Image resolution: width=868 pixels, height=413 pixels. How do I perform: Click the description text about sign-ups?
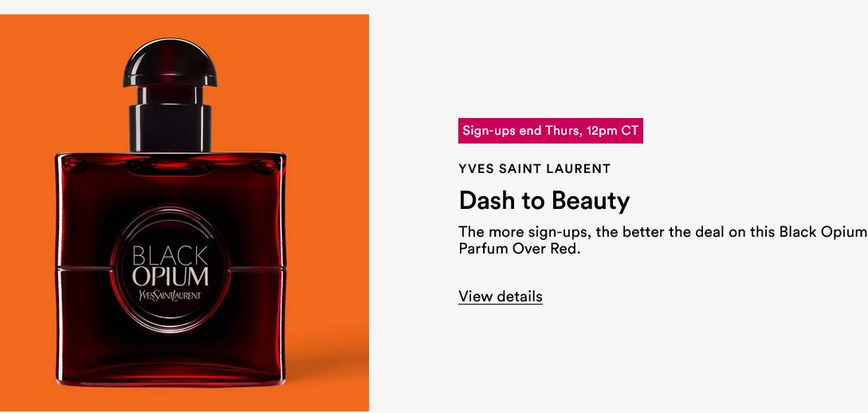[663, 240]
